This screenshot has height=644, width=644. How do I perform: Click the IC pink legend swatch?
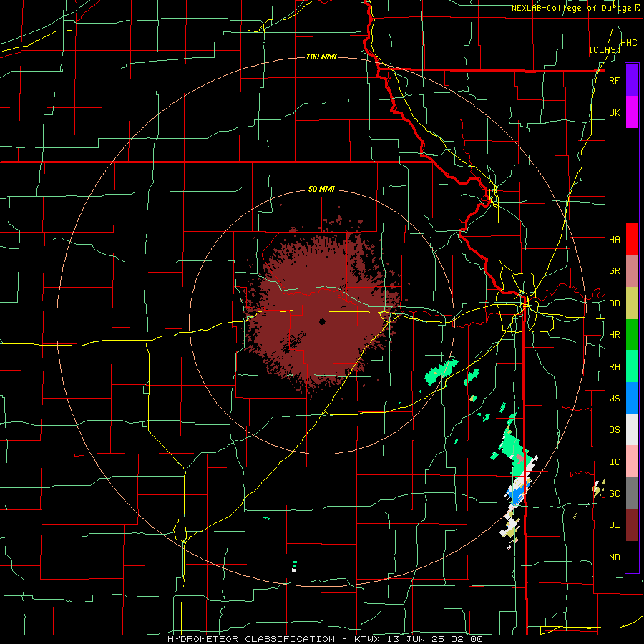coord(632,462)
